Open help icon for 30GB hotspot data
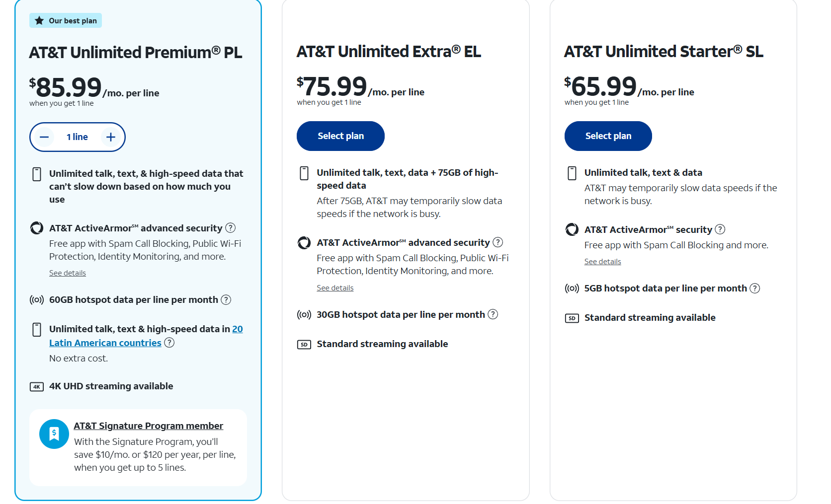Image resolution: width=831 pixels, height=504 pixels. [x=493, y=314]
